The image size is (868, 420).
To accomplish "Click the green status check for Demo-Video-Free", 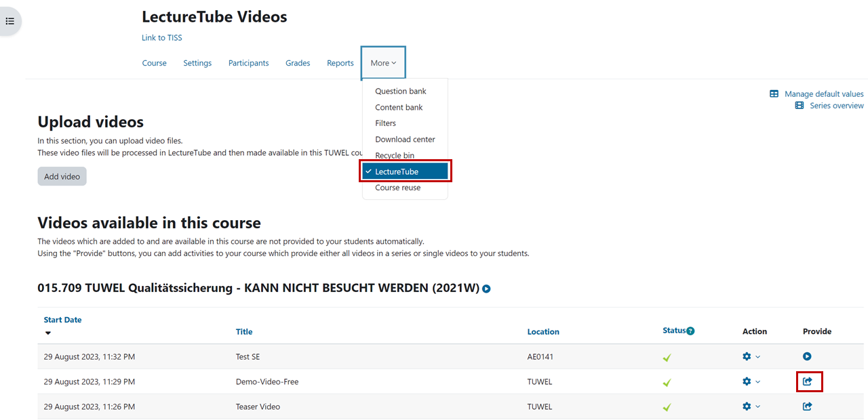I will click(x=667, y=383).
